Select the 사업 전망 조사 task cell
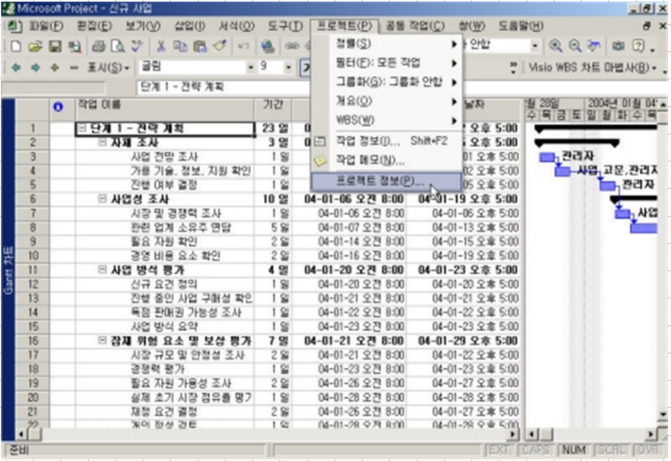Viewport: 671px width, 461px height. [x=165, y=156]
